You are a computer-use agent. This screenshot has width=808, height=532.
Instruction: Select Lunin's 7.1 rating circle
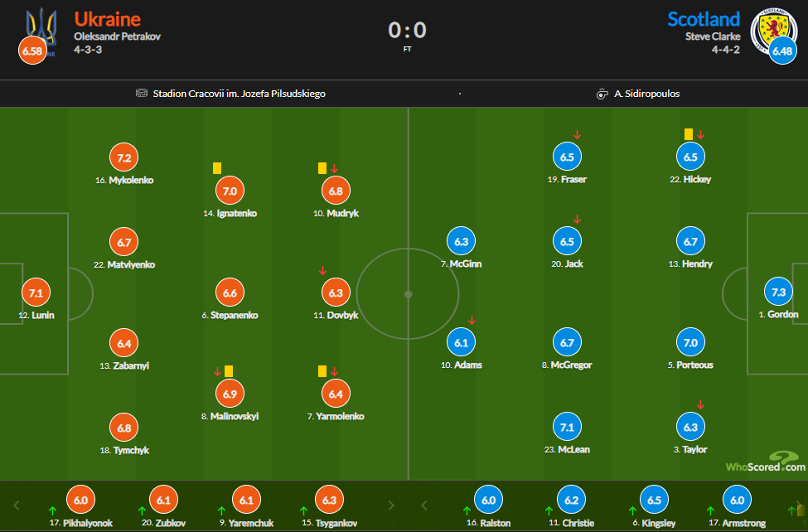coord(36,293)
